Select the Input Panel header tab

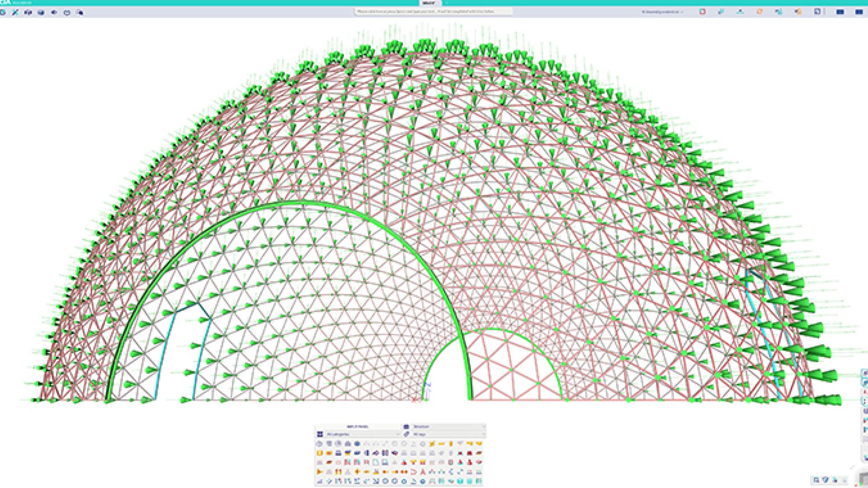358,426
